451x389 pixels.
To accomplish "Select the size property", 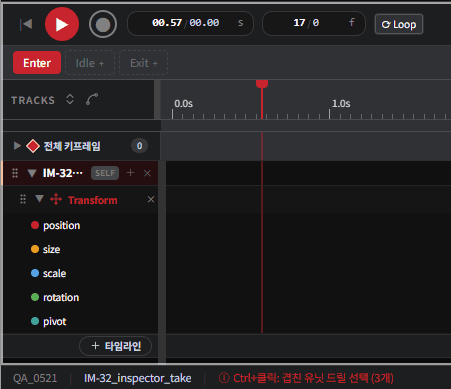I will (x=51, y=249).
